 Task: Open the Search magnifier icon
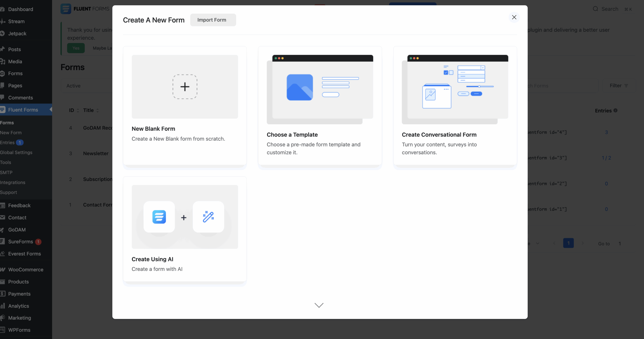pos(595,9)
